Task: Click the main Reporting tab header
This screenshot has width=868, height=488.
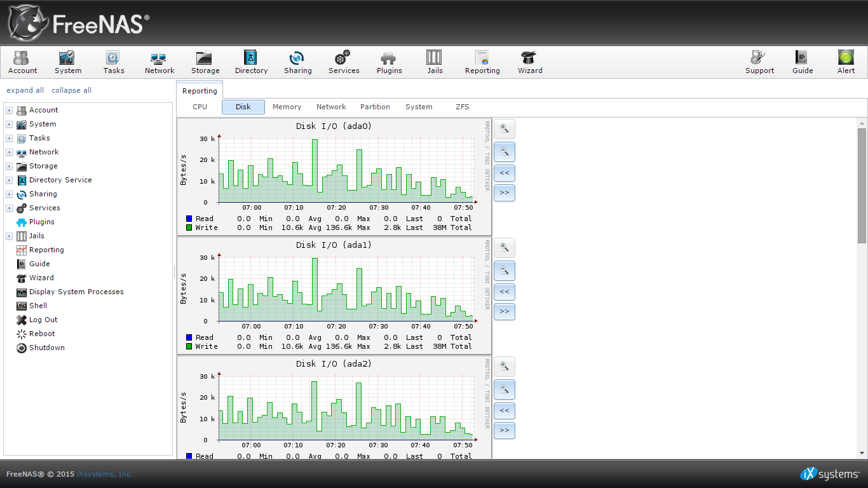Action: pyautogui.click(x=200, y=91)
